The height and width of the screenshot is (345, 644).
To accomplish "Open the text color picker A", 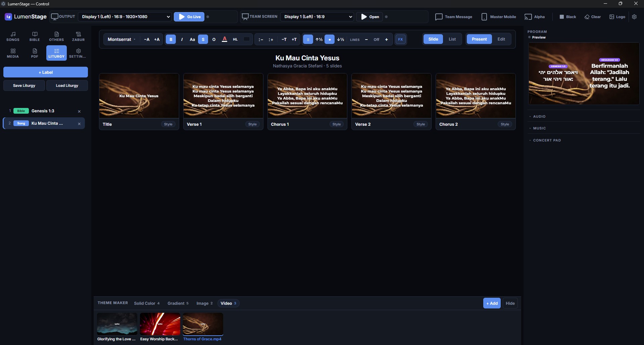I will pos(225,39).
